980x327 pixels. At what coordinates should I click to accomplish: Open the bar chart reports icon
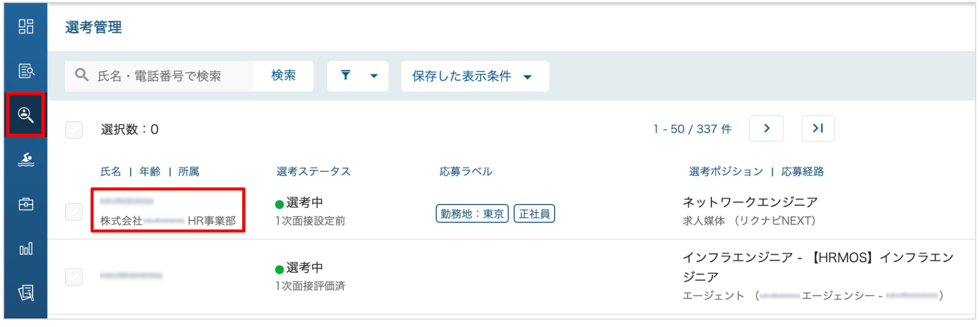pos(26,249)
